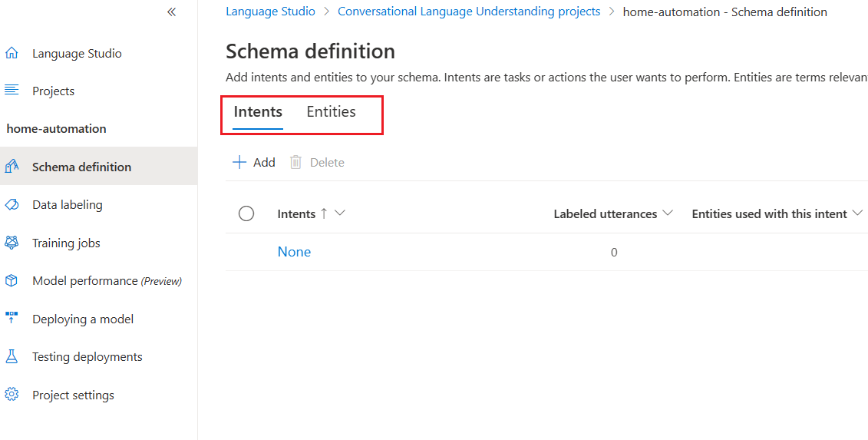Click Conversational Language Understanding projects breadcrumb
Image resolution: width=868 pixels, height=440 pixels.
pos(469,12)
